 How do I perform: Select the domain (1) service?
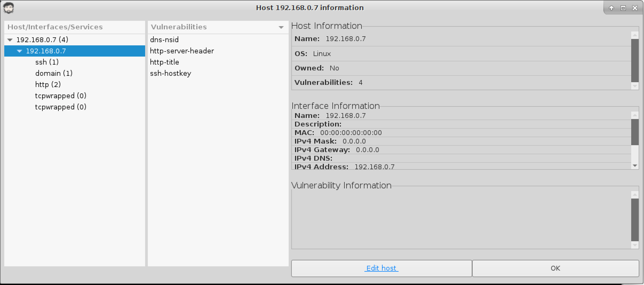[x=54, y=73]
